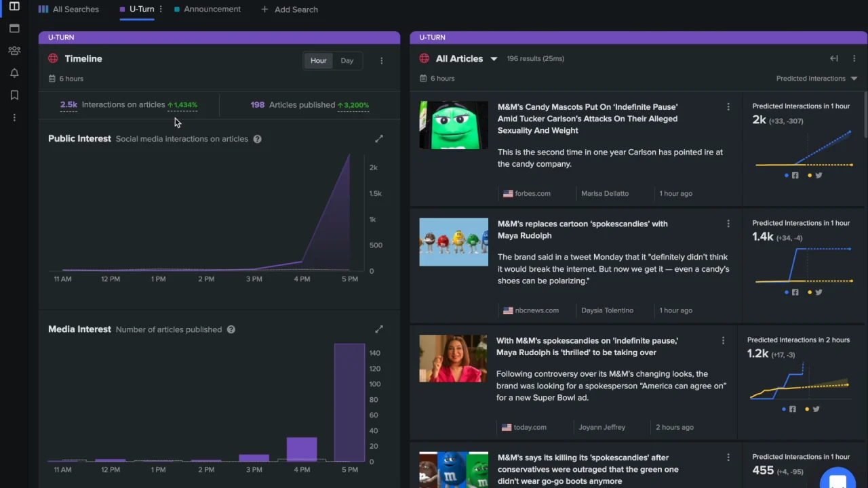Expand the Media Interest chart fullscreen
868x488 pixels.
click(x=379, y=329)
